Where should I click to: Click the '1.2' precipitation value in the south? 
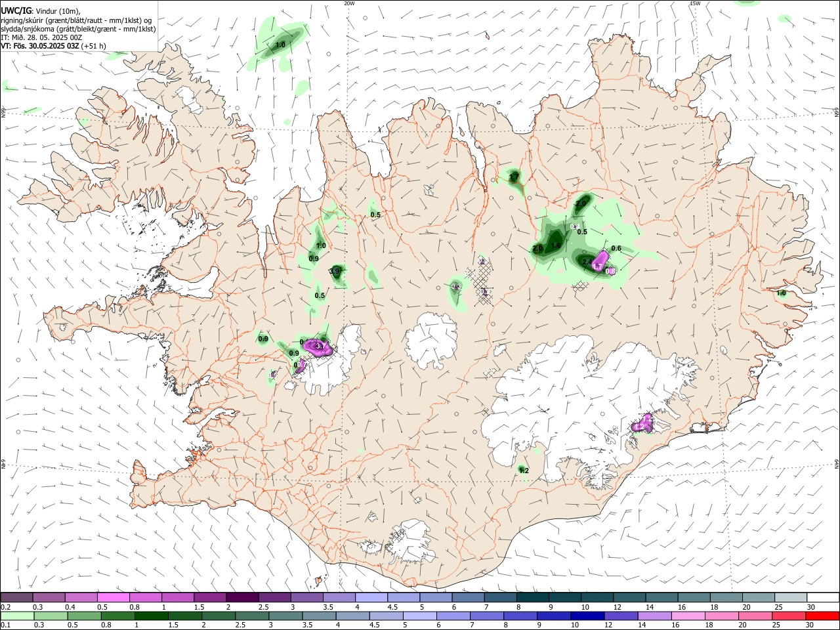pos(524,471)
